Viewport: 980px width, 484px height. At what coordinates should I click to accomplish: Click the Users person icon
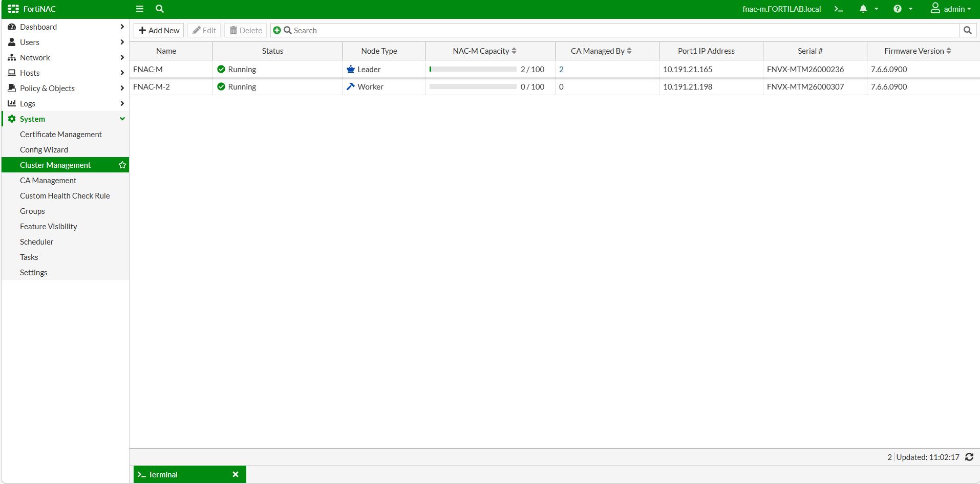pyautogui.click(x=12, y=42)
